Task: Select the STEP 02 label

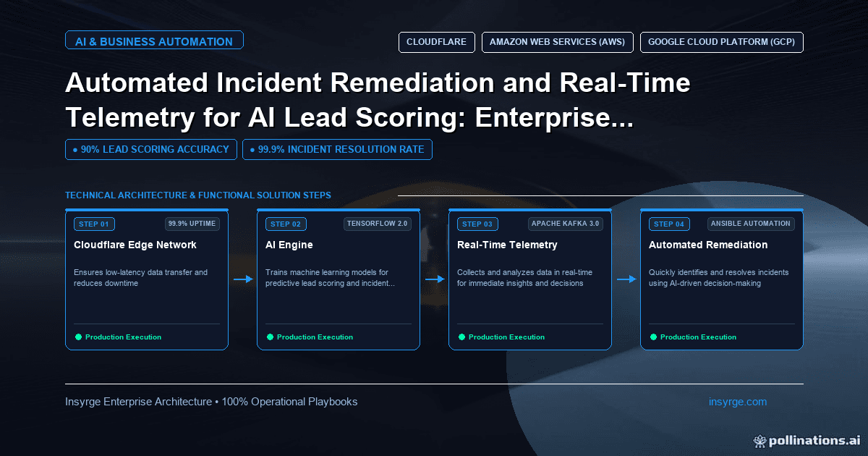Action: tap(286, 224)
